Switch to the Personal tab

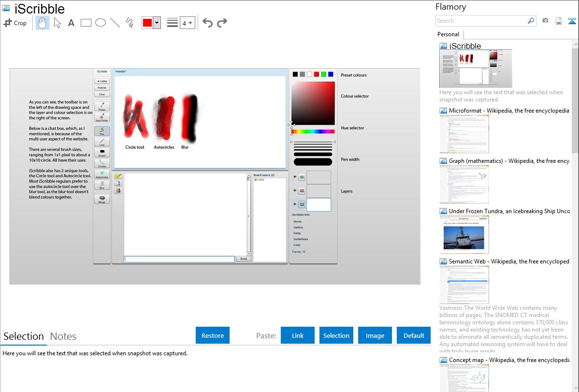[x=448, y=34]
